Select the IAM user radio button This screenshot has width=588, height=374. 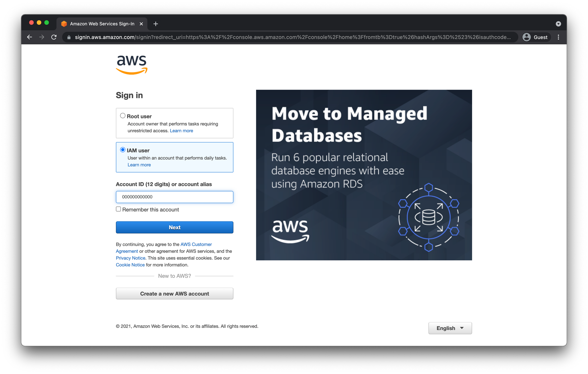[x=122, y=150]
